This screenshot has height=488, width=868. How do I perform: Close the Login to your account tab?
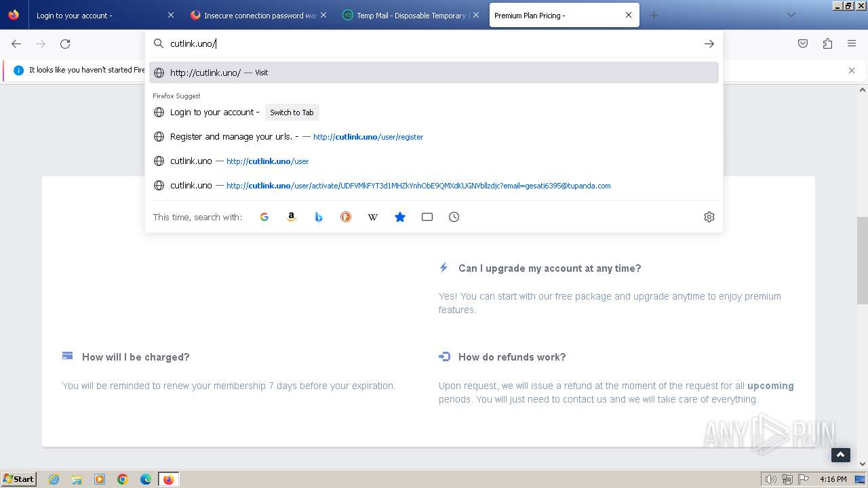[170, 15]
